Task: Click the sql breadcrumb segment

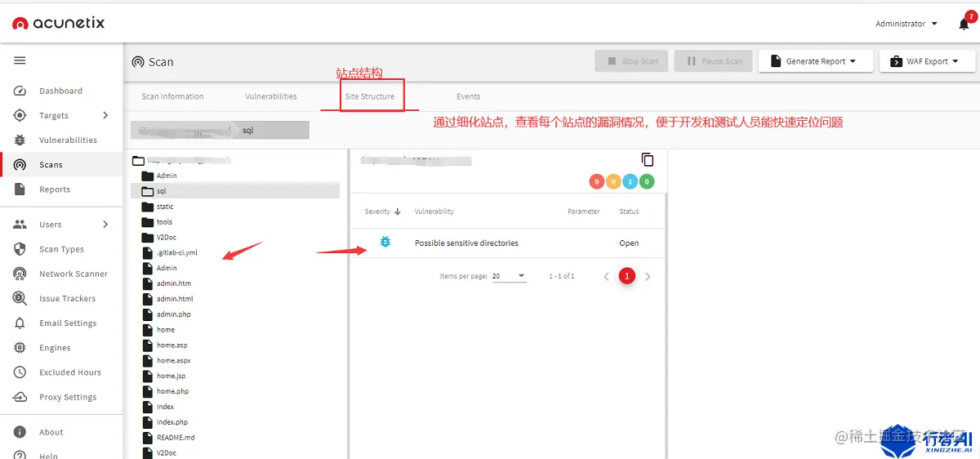Action: click(248, 130)
